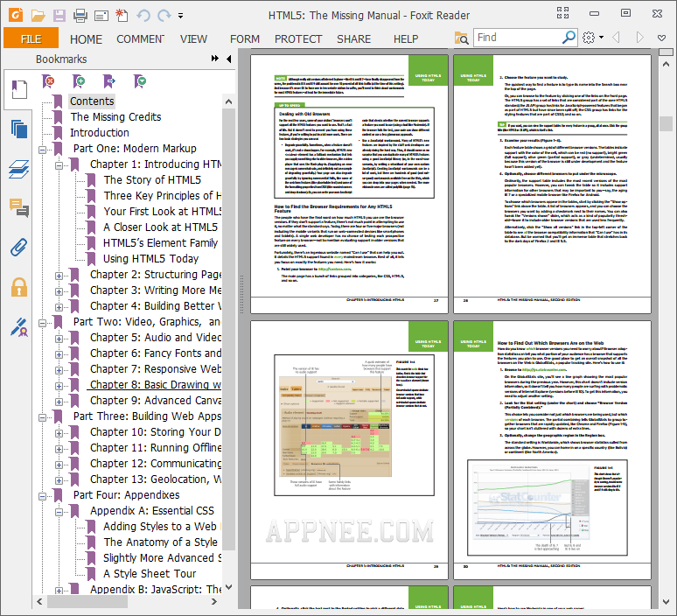Open the Attachments paperclip panel
Screen dimensions: 677x616
[x=19, y=247]
